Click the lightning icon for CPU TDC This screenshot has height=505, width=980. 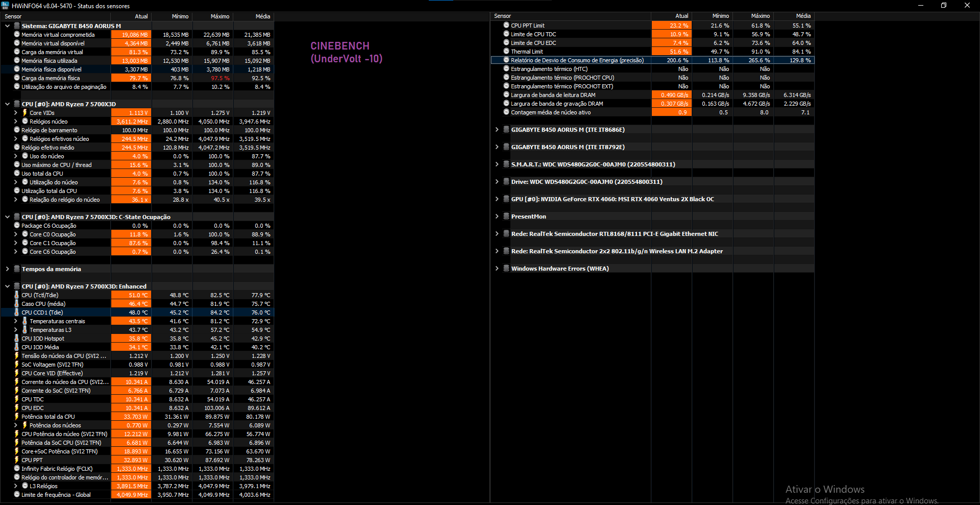coord(17,399)
